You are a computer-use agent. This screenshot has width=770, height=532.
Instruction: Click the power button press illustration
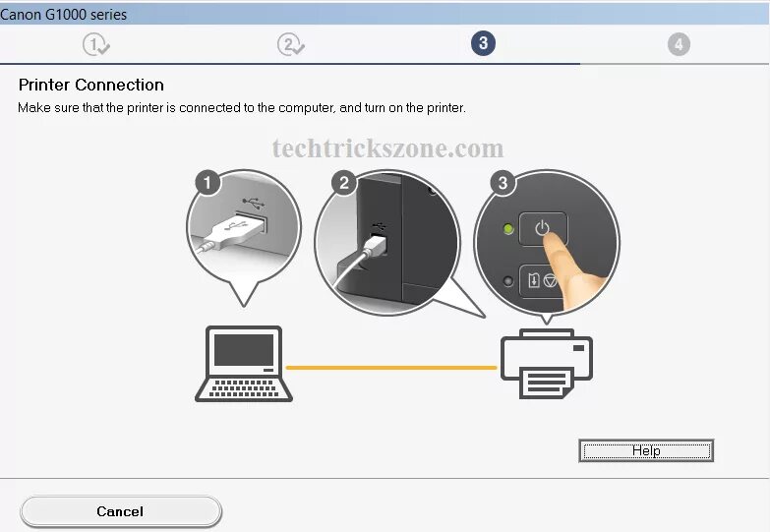click(547, 245)
